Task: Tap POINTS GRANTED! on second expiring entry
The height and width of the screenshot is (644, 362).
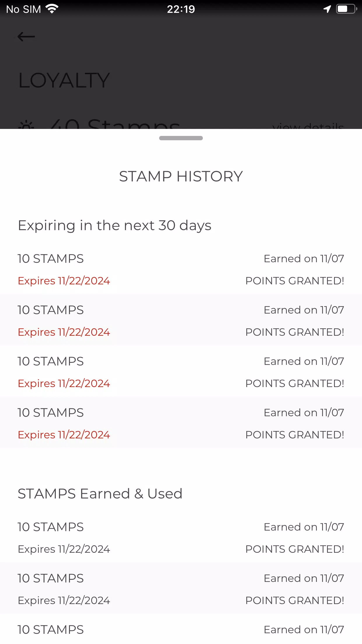Action: click(295, 332)
